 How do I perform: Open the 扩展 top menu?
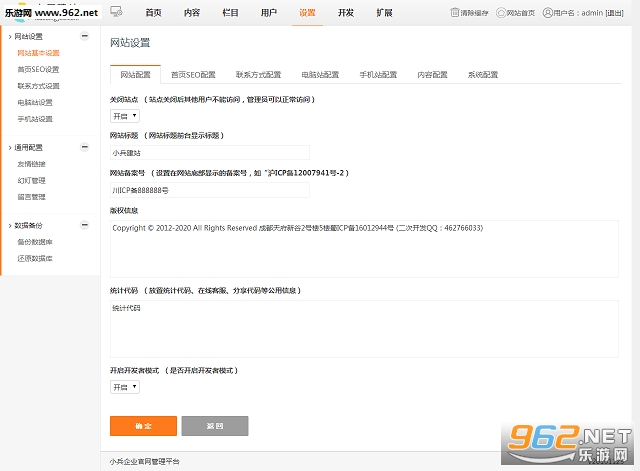pos(384,13)
